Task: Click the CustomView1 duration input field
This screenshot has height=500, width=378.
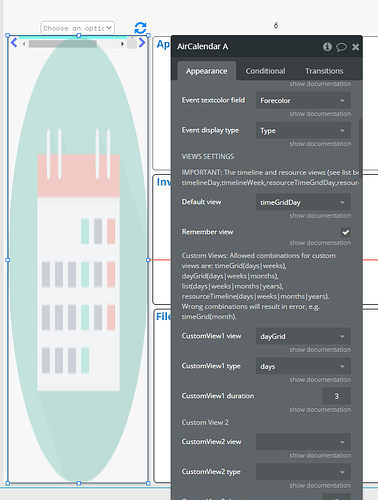Action: tap(336, 396)
